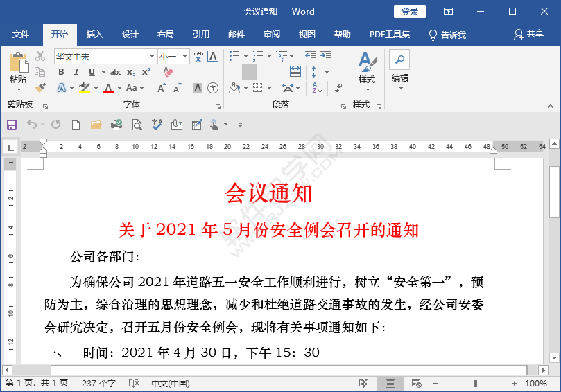This screenshot has width=561, height=392.
Task: Switch to the 审阅 tab
Action: [272, 35]
